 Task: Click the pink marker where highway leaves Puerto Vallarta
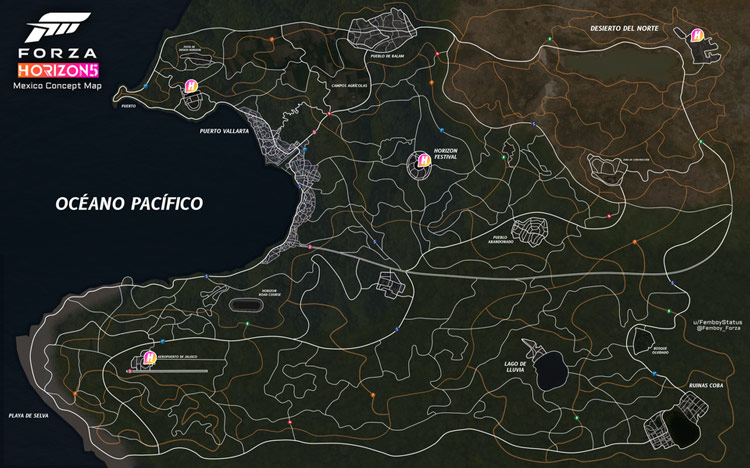[310, 247]
